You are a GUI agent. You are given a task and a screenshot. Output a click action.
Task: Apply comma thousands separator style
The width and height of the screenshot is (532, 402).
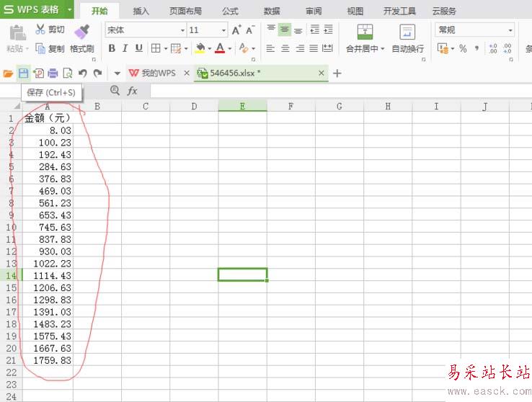(x=477, y=48)
